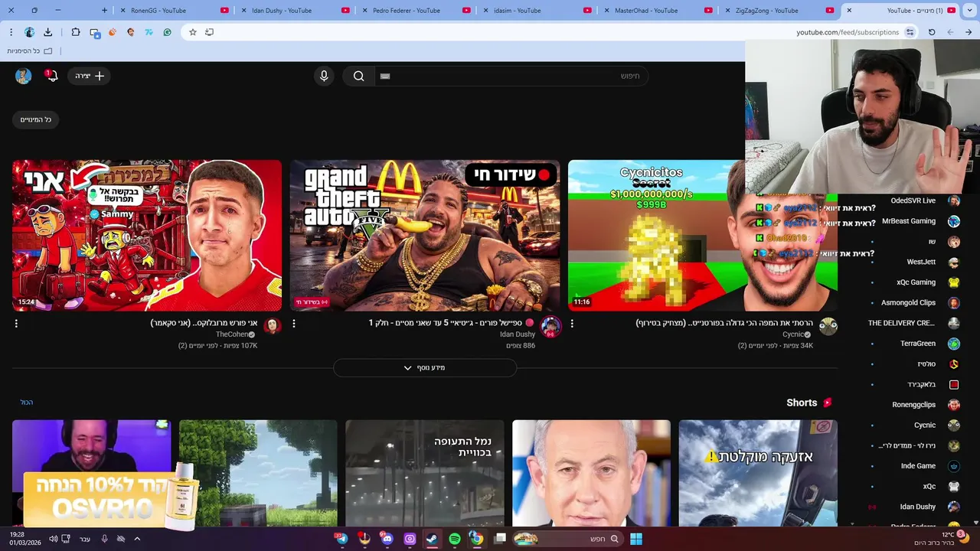Open TheCohen channel avatar under video
Viewport: 980px width, 551px height.
(x=273, y=327)
